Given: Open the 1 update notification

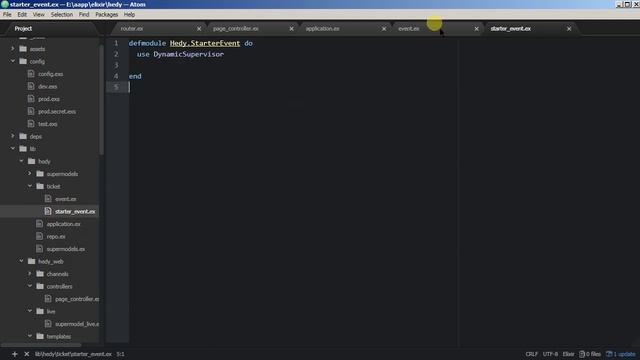Looking at the screenshot, I should coord(621,354).
